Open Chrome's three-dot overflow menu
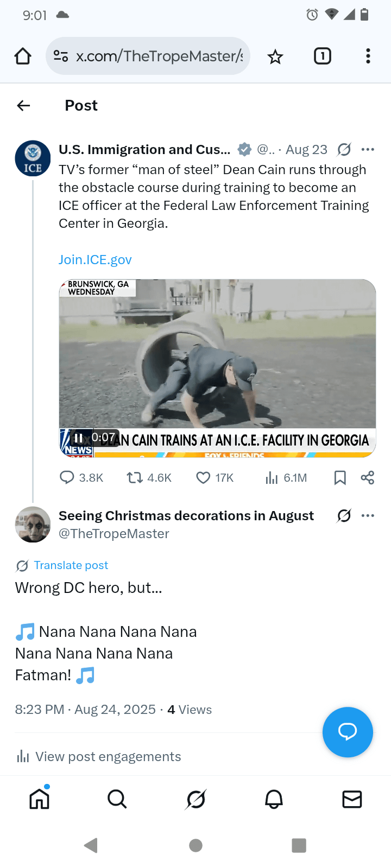391x868 pixels. pyautogui.click(x=368, y=56)
